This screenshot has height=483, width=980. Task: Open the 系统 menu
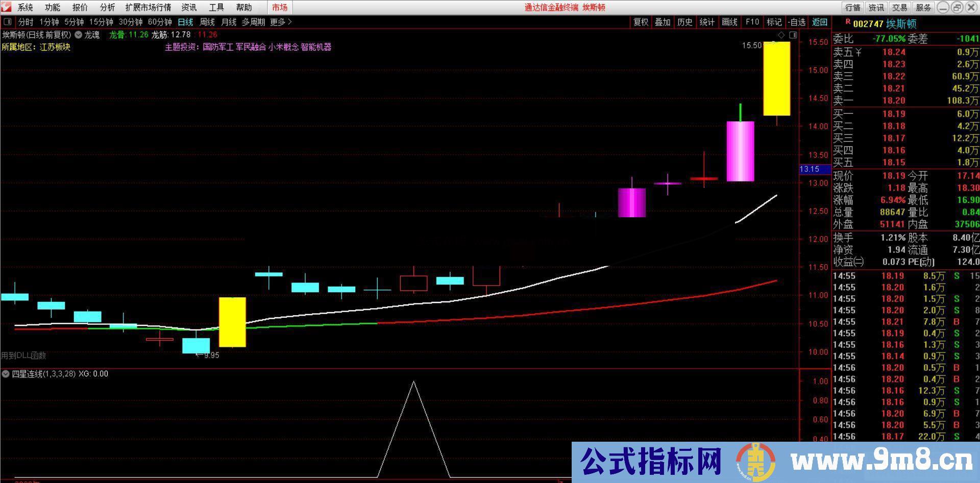tap(25, 7)
